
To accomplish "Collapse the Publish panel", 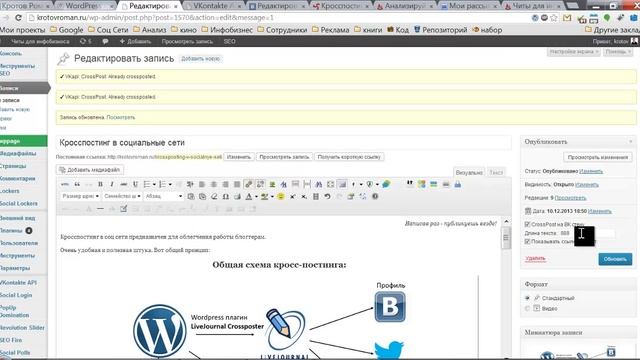I will pyautogui.click(x=631, y=142).
